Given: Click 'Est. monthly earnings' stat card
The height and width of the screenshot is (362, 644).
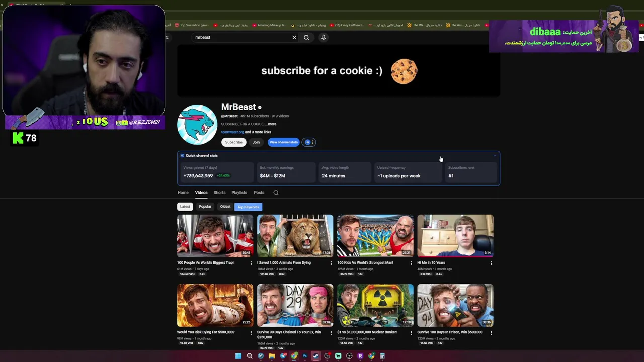Looking at the screenshot, I should coord(286,172).
